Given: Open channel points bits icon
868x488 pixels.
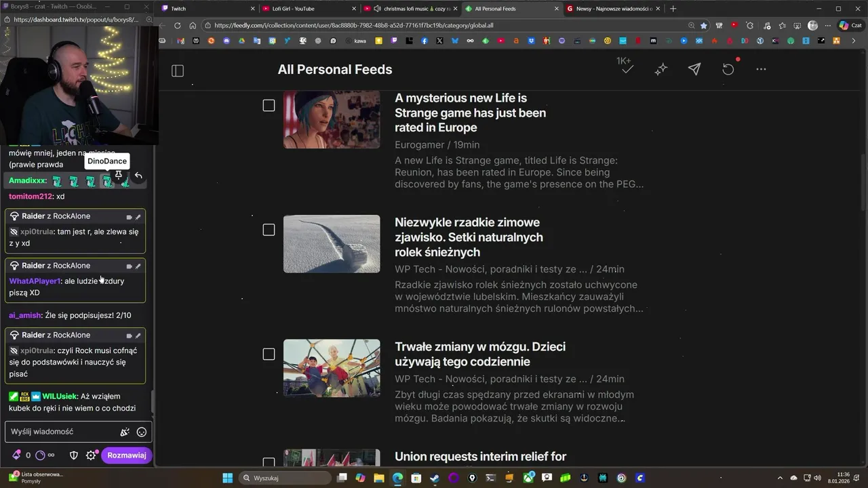Looking at the screenshot, I should pos(16,455).
